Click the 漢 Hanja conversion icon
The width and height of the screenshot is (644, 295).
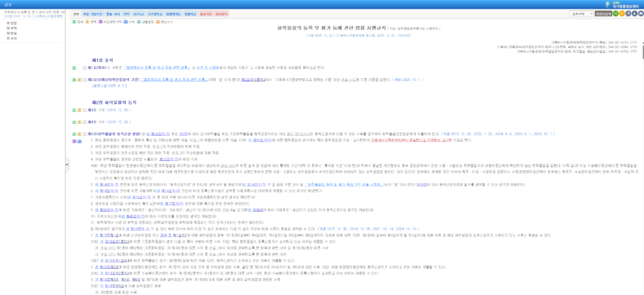tap(628, 14)
